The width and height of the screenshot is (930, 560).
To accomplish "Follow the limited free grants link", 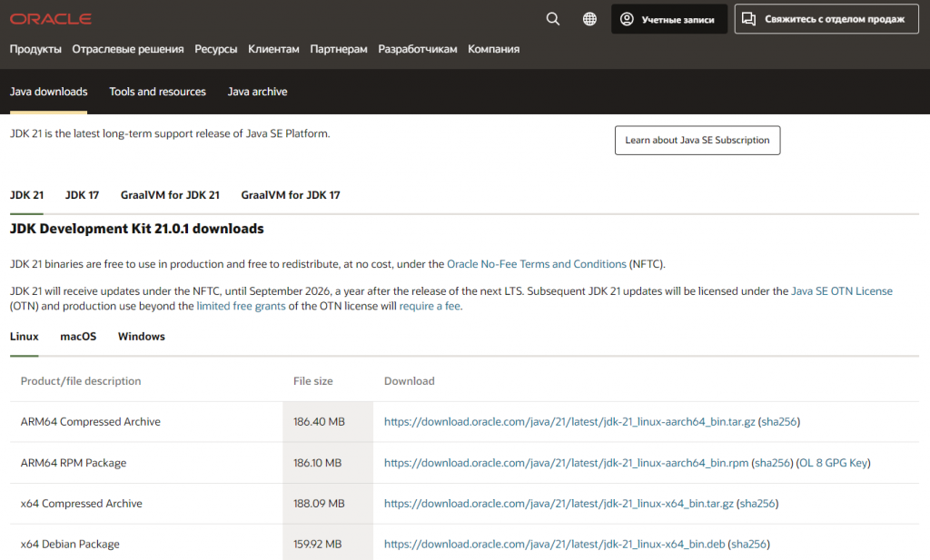I will 241,307.
